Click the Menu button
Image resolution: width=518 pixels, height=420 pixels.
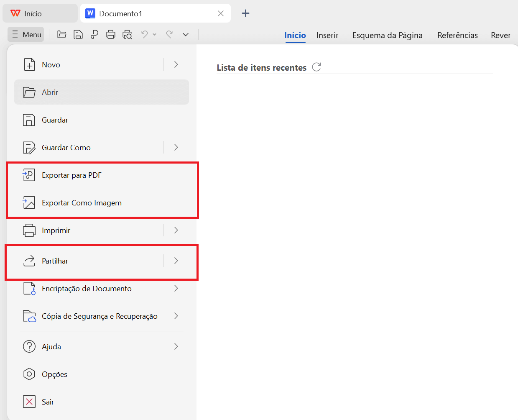(x=26, y=35)
